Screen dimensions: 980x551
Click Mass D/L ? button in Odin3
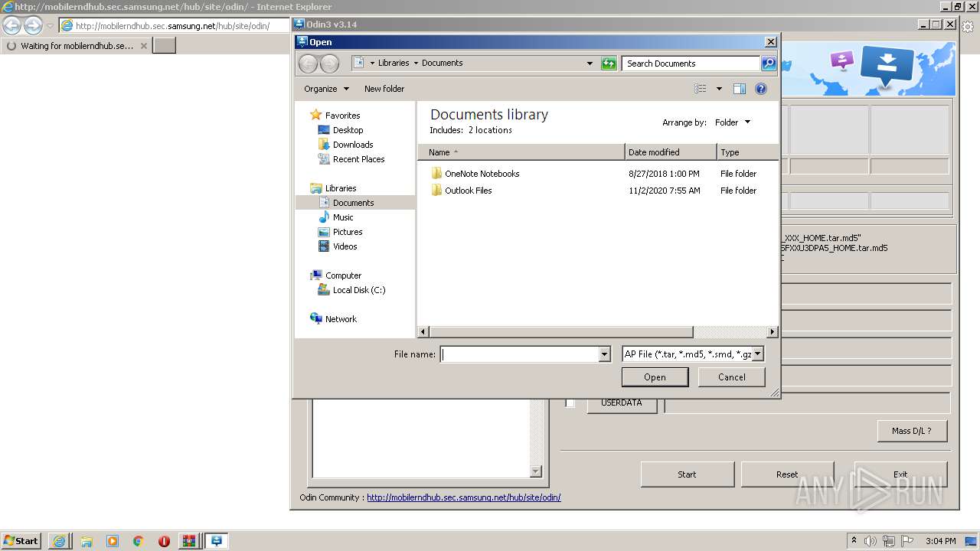tap(912, 431)
